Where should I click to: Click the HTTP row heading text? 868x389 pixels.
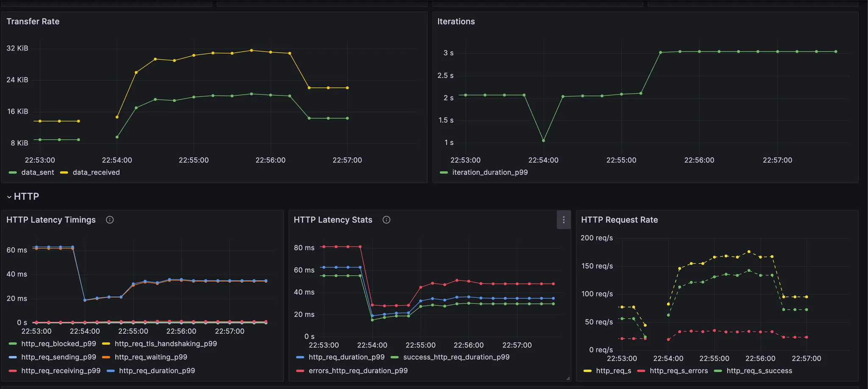pos(26,197)
